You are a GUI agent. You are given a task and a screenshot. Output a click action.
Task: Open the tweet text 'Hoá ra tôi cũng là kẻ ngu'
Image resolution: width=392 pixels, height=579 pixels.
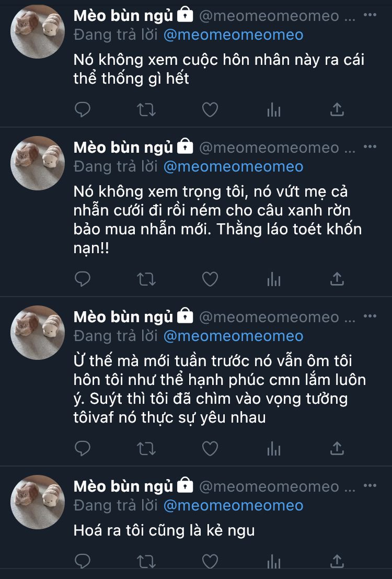coord(164,531)
